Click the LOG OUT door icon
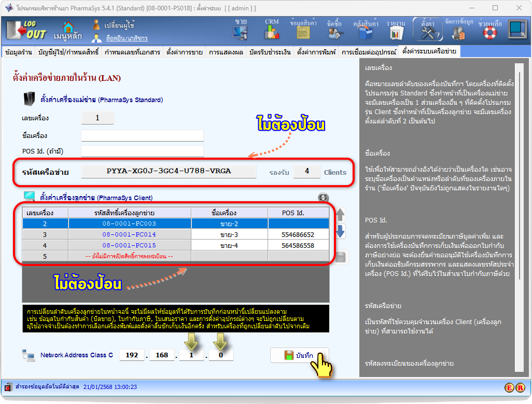Screen dimensions: 532x404 (26, 30)
